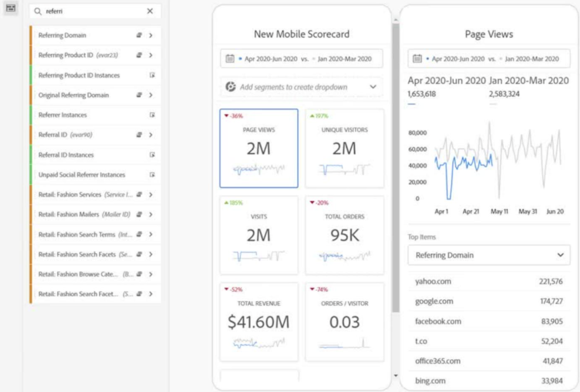Click the dimension icon on Referral ID (evar90)
580x392 pixels.
coord(139,135)
